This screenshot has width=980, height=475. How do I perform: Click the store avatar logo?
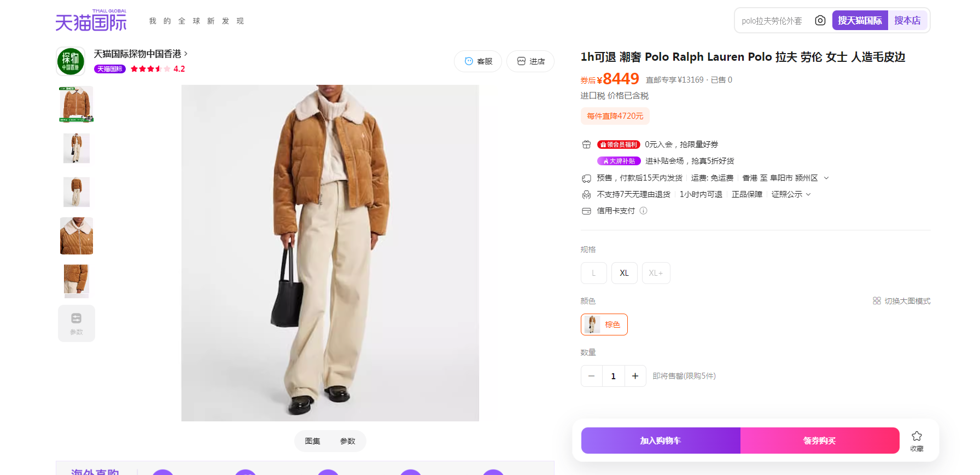click(x=71, y=61)
